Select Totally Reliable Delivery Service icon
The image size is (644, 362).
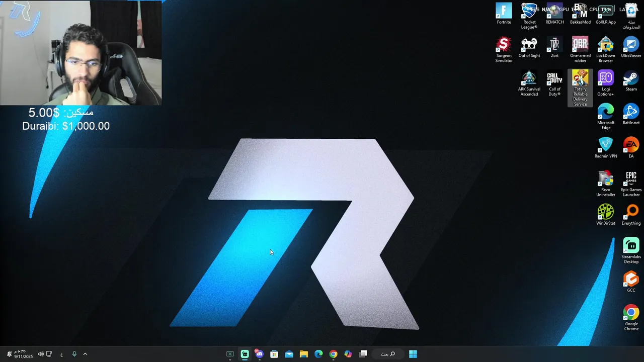(x=580, y=88)
